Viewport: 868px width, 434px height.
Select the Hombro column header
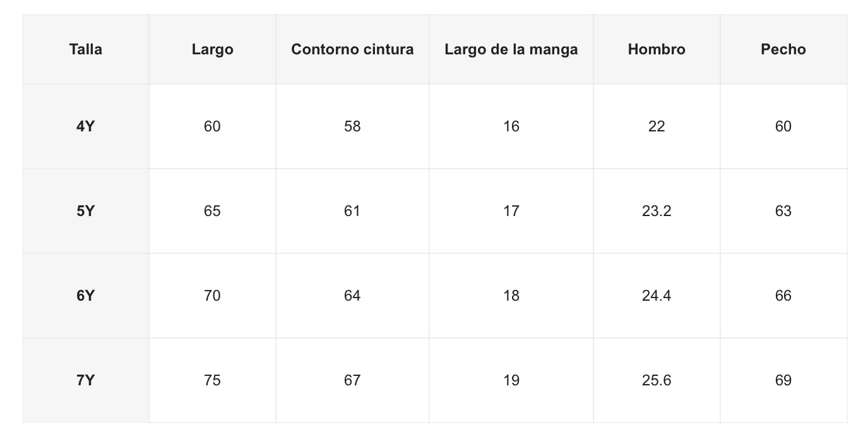tap(657, 49)
